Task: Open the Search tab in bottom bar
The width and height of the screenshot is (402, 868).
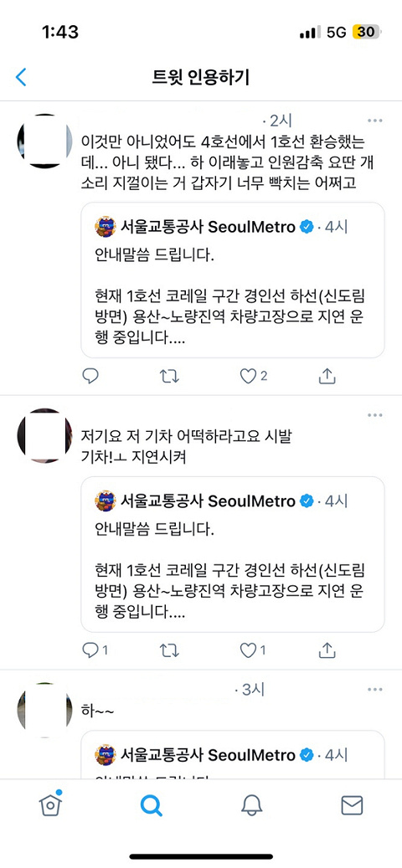Action: [151, 805]
